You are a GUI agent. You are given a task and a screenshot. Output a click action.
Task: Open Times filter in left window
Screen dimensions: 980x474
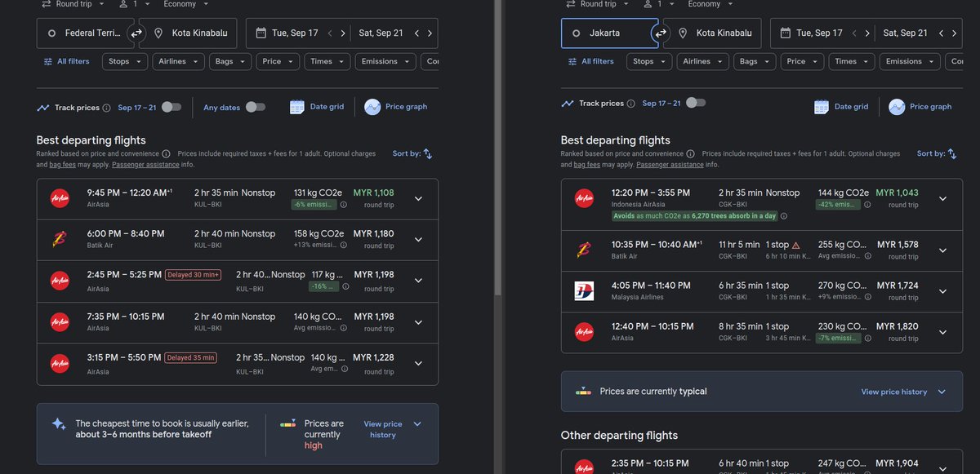click(327, 61)
